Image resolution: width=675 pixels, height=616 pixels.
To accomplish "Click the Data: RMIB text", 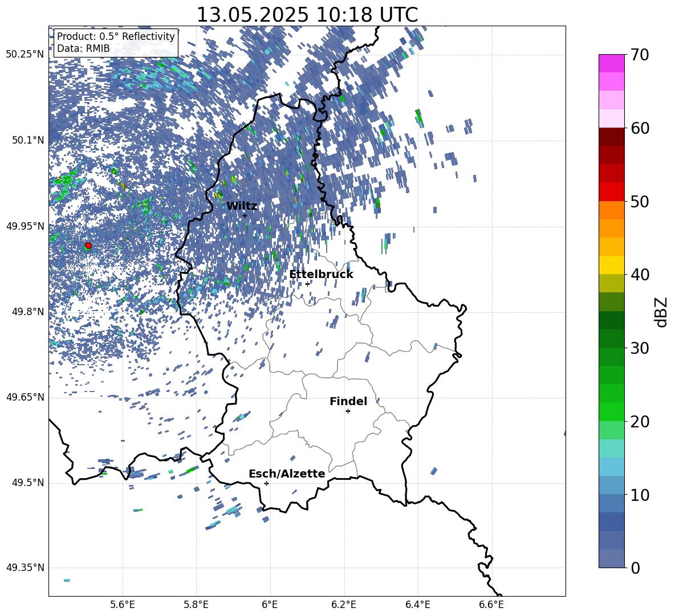I will pos(83,48).
